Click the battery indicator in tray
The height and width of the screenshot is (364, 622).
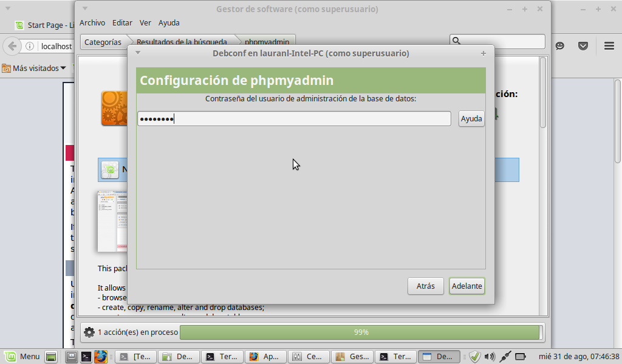pyautogui.click(x=520, y=357)
